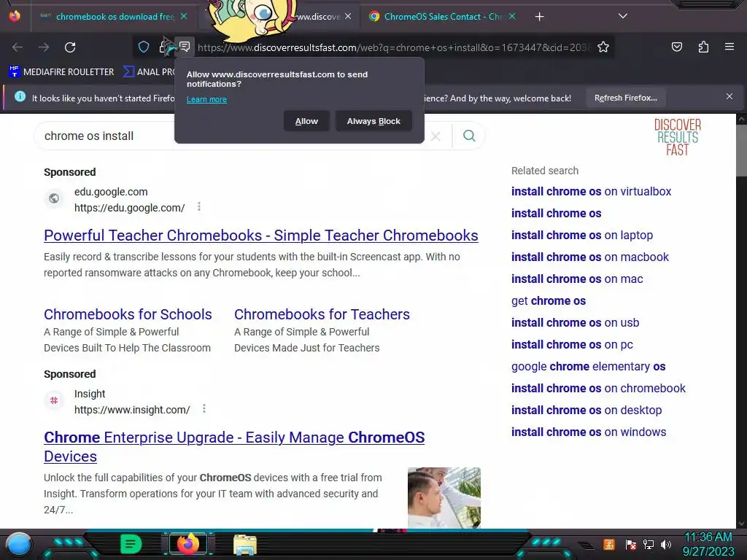747x560 pixels.
Task: Open network tray icon
Action: pyautogui.click(x=648, y=544)
